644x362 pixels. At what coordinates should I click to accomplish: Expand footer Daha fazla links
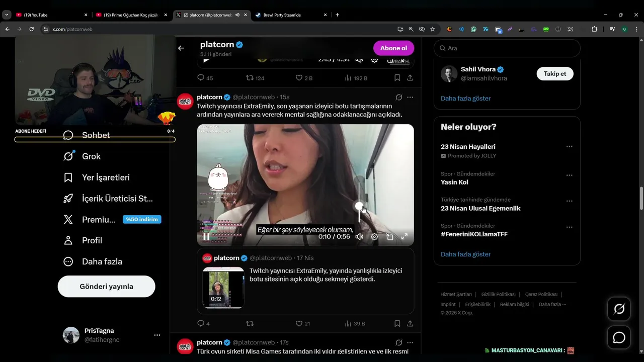coord(552,305)
